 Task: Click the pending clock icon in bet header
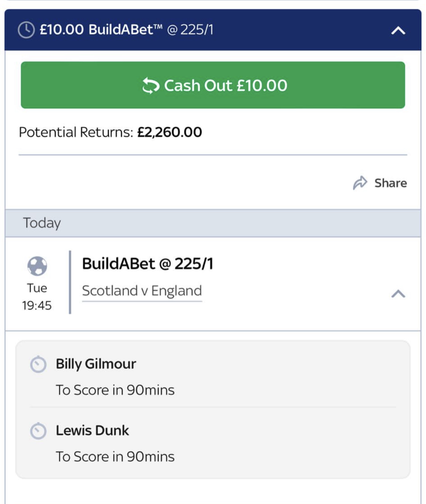(26, 30)
